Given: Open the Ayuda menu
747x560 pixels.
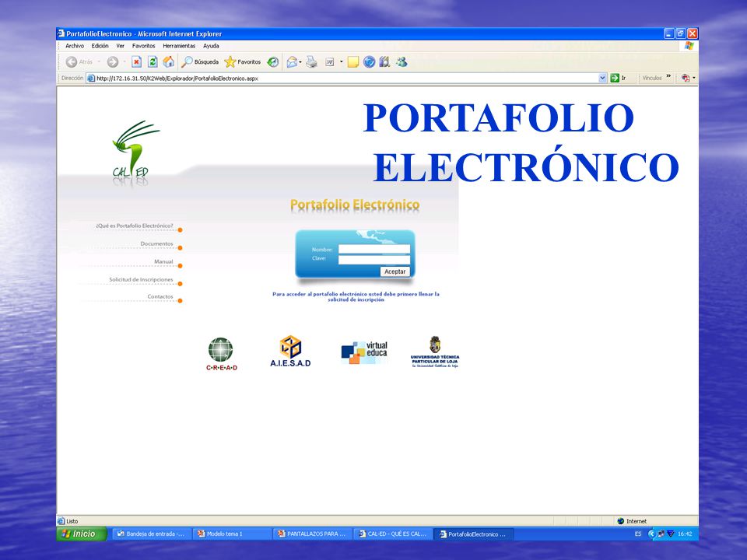Looking at the screenshot, I should pyautogui.click(x=211, y=46).
